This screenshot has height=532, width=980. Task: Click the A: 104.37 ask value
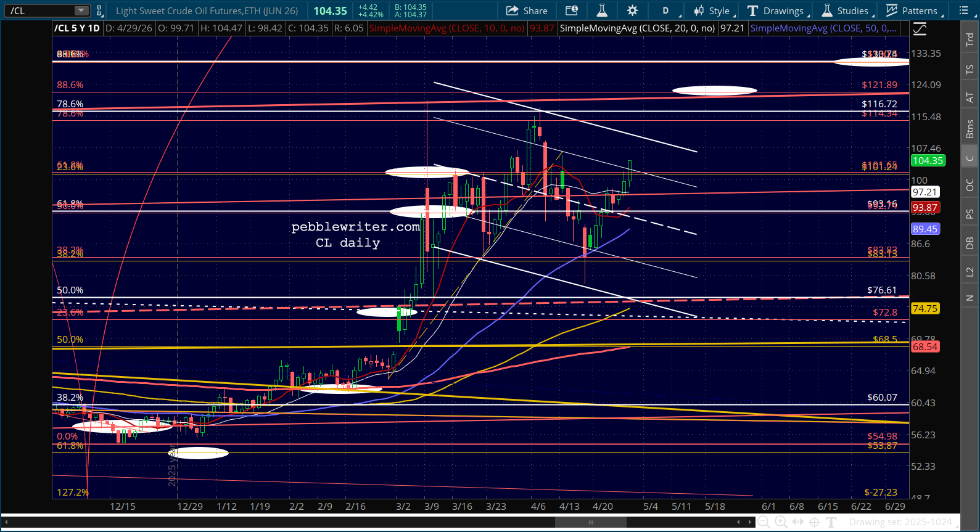click(x=411, y=14)
